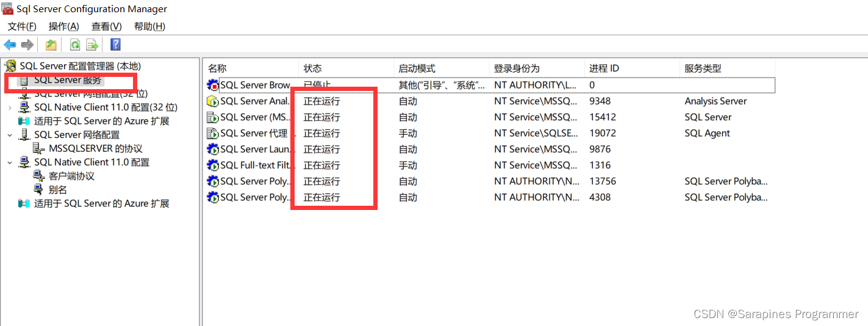Open the 帮助(H) menu
Screen dimensions: 868x326
[150, 26]
